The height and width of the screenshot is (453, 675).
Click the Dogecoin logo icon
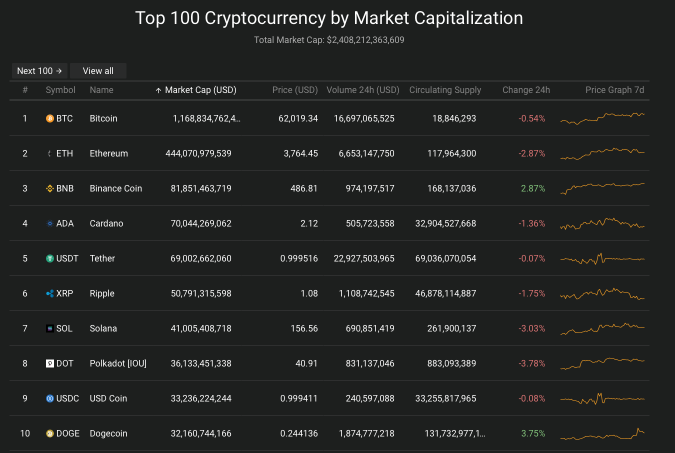coord(50,433)
